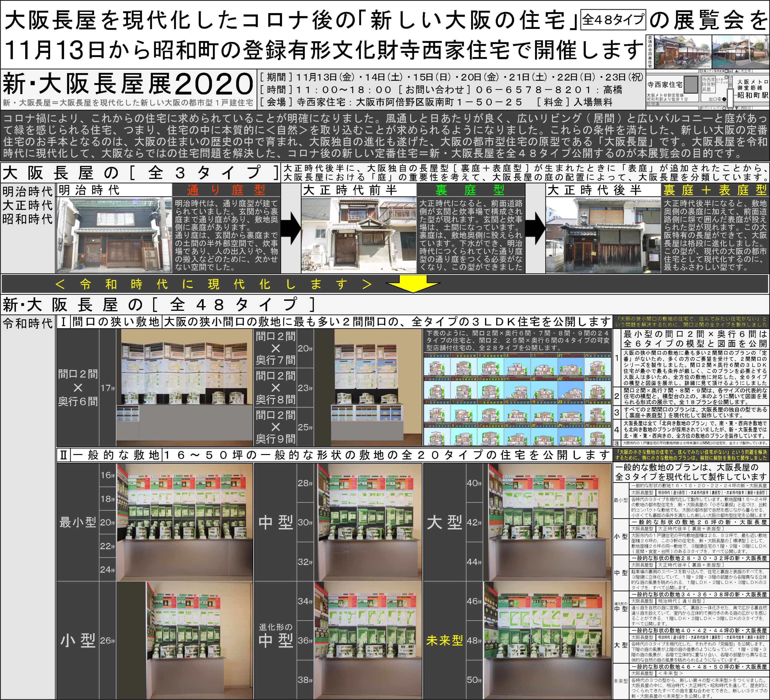Click the 西田辺 down triangle marker

[x=736, y=108]
